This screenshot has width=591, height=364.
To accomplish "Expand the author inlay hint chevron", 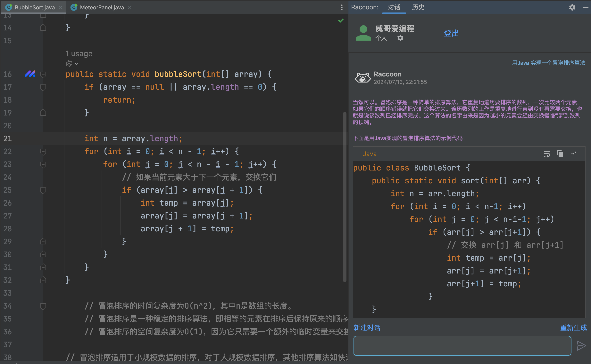I will tap(76, 64).
